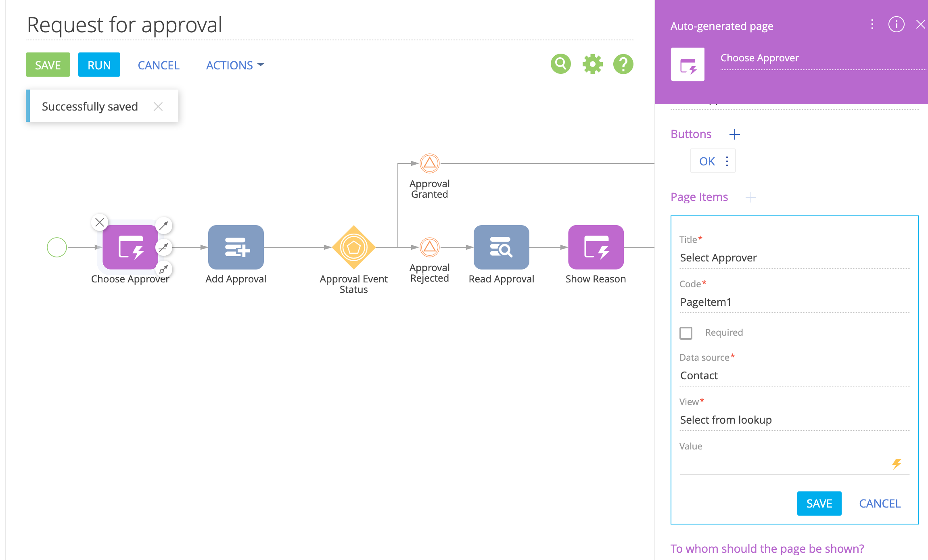Click the green start event circle

[x=57, y=247]
